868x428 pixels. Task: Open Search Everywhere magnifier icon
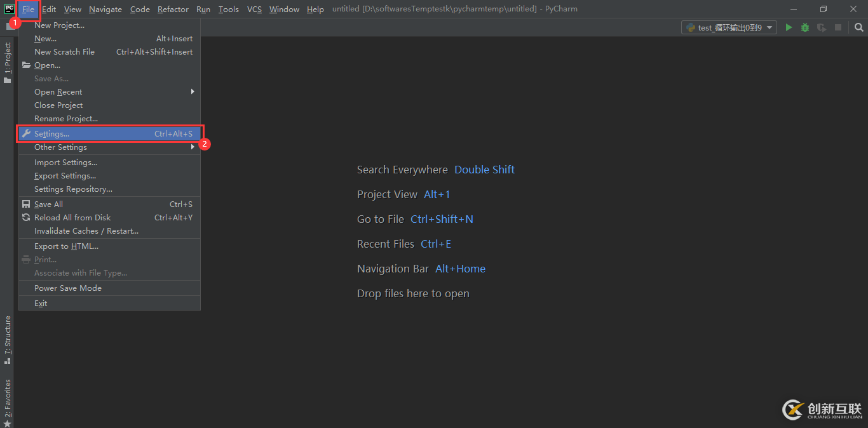(859, 27)
